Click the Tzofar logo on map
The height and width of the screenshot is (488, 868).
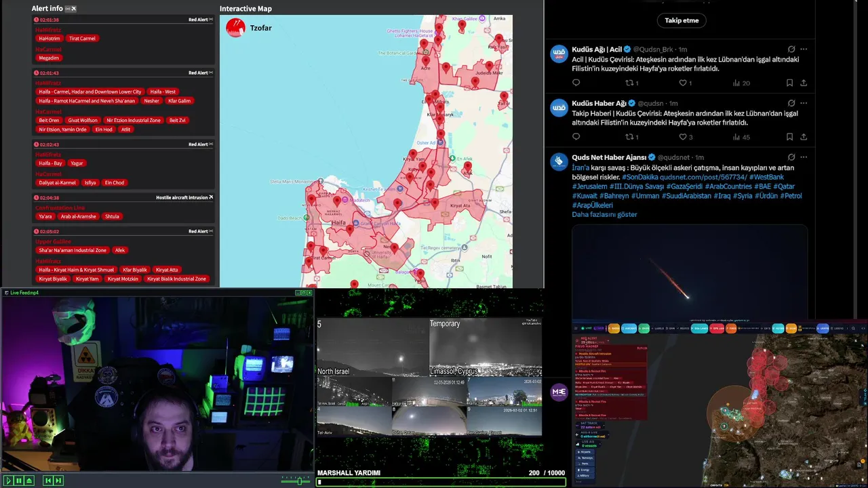point(235,28)
